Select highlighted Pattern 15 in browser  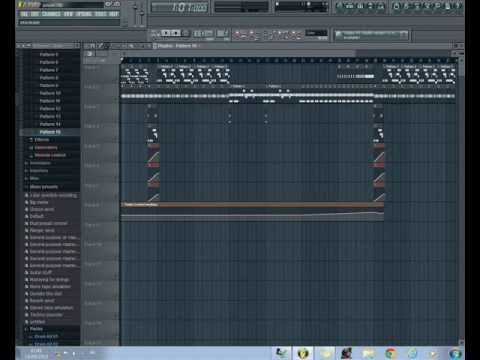(x=50, y=132)
